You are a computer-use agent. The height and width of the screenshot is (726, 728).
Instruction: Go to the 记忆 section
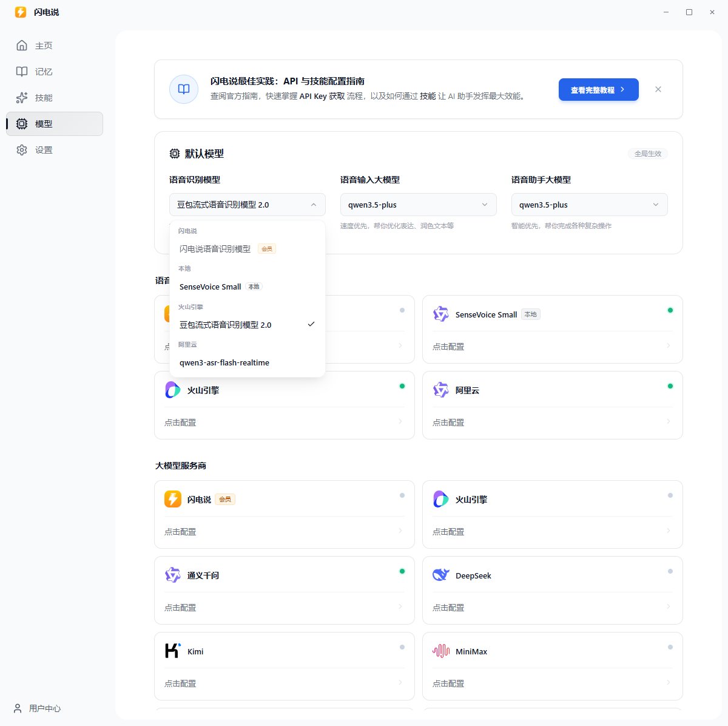point(55,72)
